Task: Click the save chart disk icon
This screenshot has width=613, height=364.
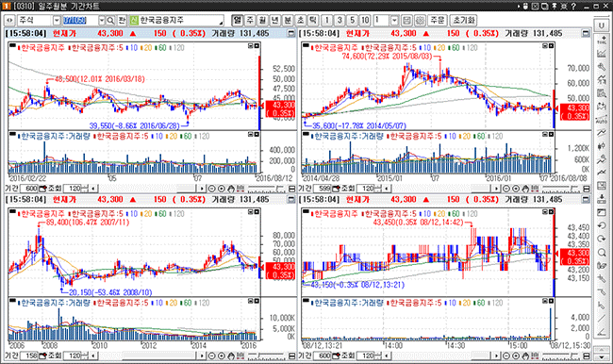Action: pos(407,21)
